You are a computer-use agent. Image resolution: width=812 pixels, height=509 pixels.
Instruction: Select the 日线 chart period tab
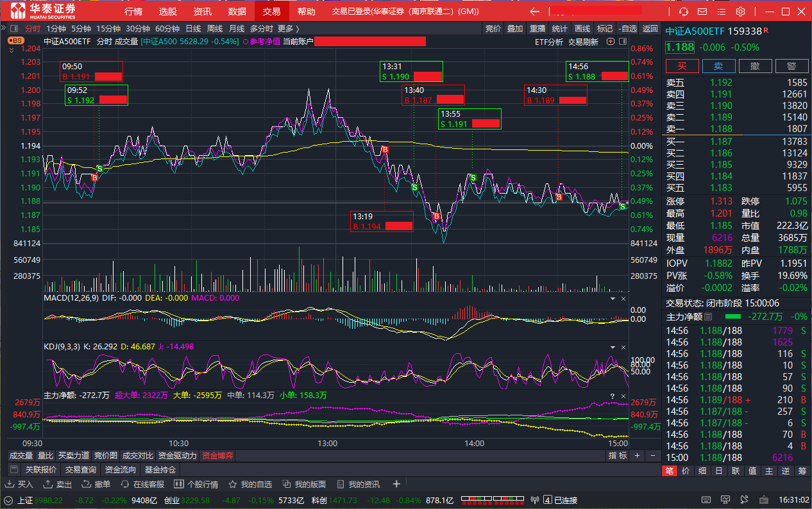(192, 28)
